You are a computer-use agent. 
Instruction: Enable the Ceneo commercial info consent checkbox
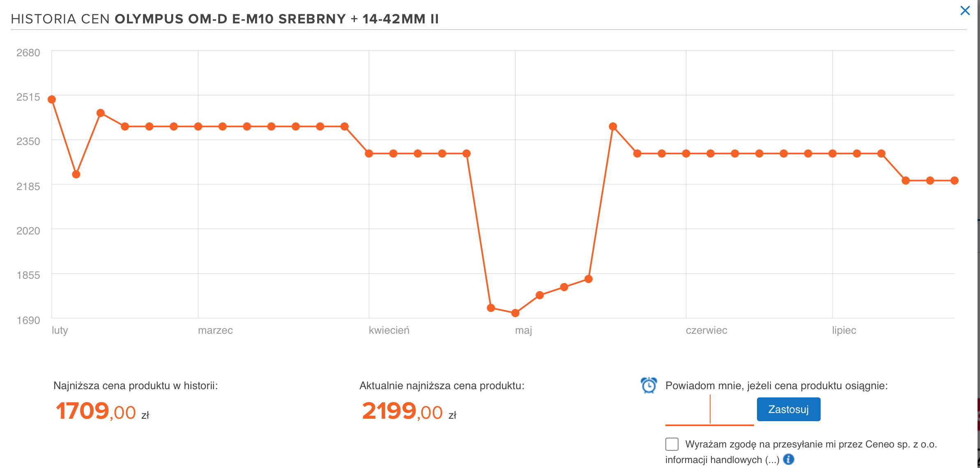pyautogui.click(x=672, y=444)
